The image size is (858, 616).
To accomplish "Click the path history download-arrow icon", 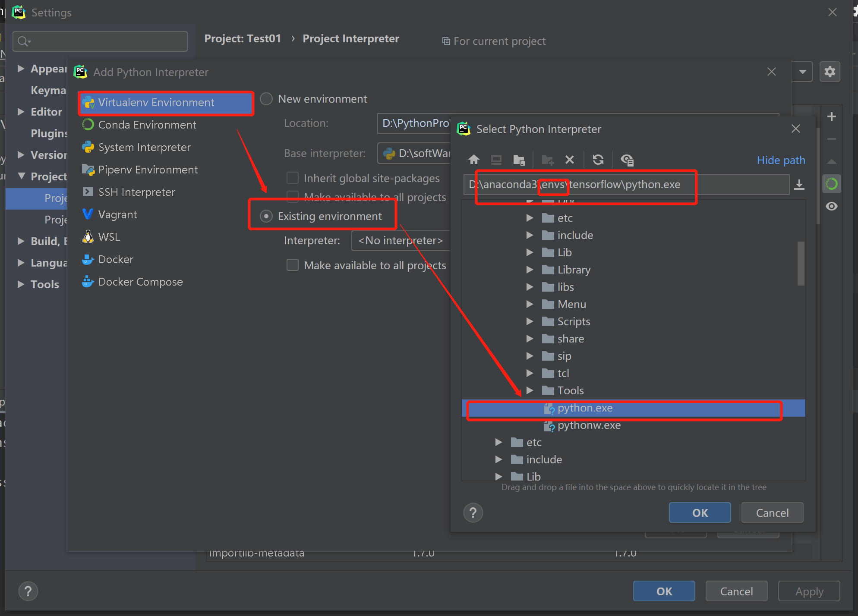I will click(x=799, y=185).
